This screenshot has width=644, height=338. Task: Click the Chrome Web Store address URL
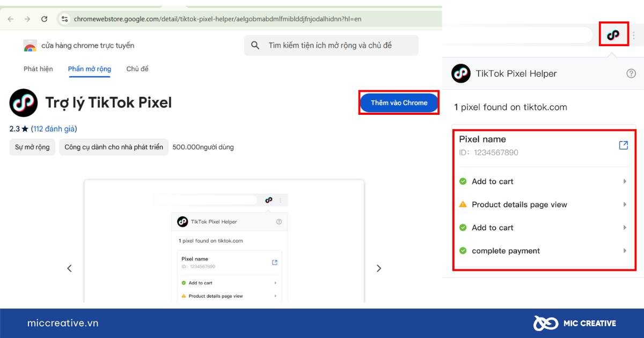(217, 19)
